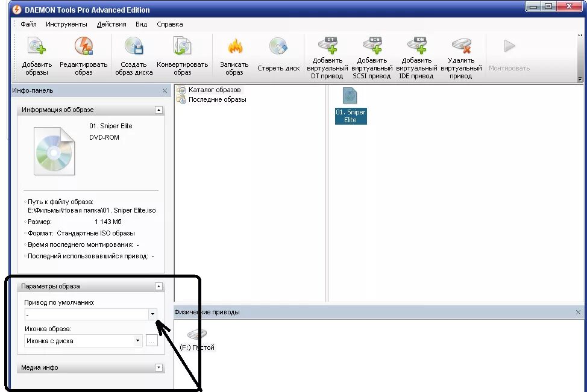This screenshot has height=392, width=587.
Task: Add a virtual IDE drive
Action: click(x=416, y=45)
